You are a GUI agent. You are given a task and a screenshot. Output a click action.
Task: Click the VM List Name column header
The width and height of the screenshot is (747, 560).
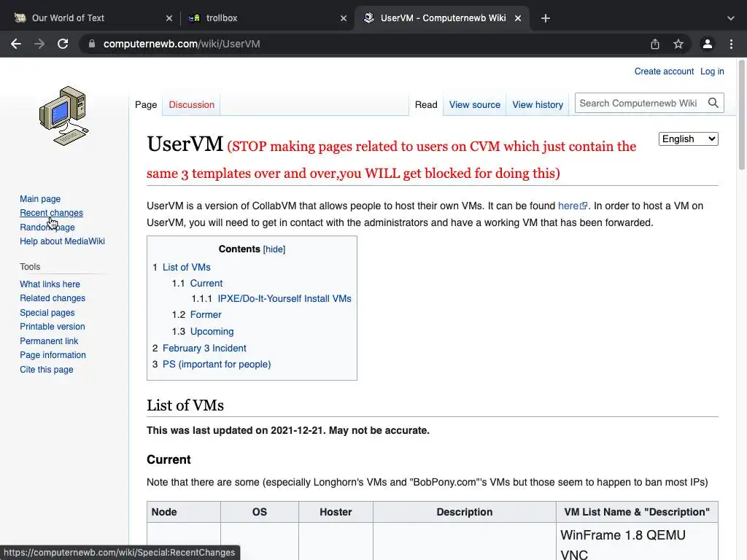637,512
